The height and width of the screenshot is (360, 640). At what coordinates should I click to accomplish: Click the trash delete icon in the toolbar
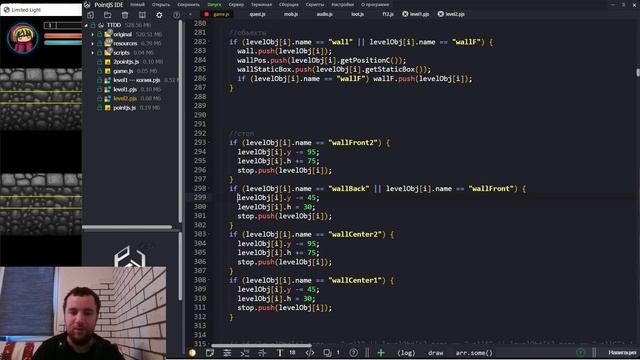(x=125, y=15)
